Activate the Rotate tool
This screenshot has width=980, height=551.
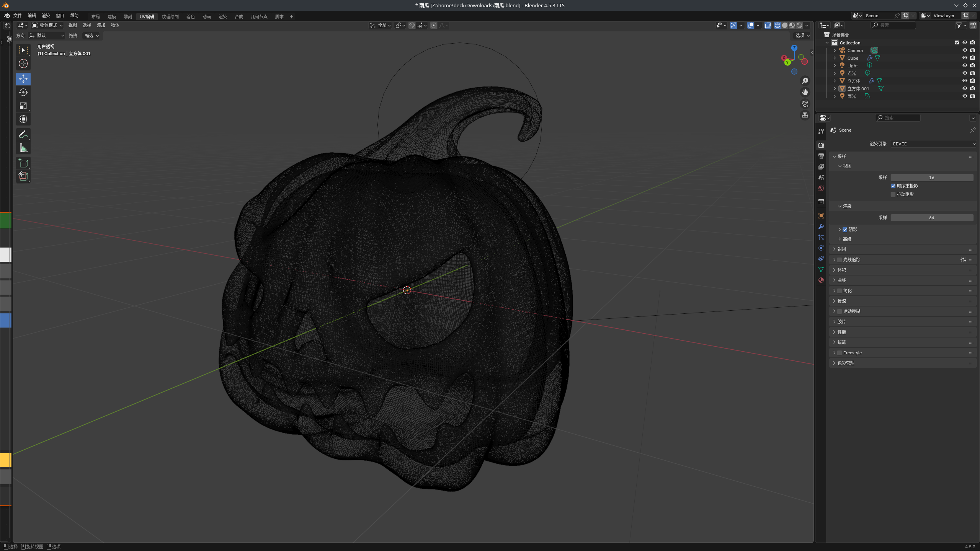coord(23,92)
